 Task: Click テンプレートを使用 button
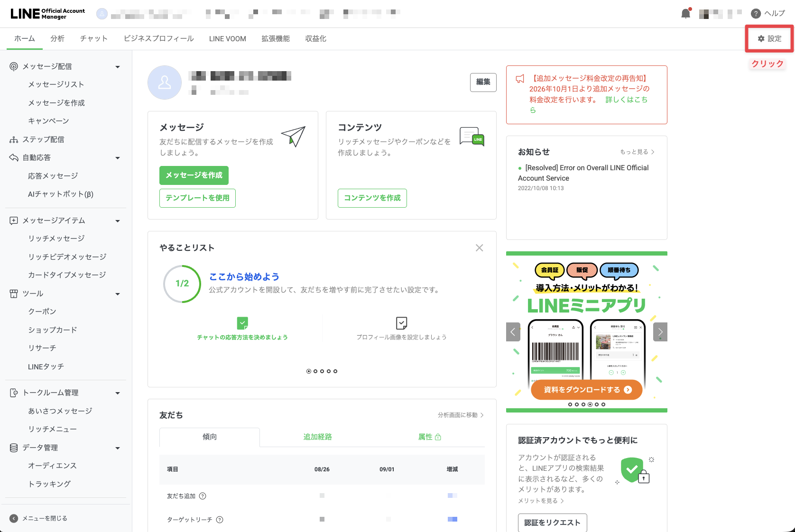197,198
